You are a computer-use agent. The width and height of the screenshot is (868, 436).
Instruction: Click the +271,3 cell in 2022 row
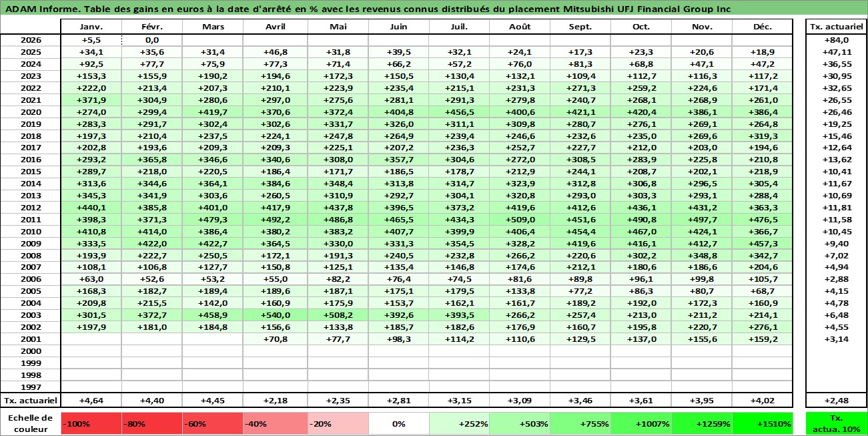(x=580, y=87)
